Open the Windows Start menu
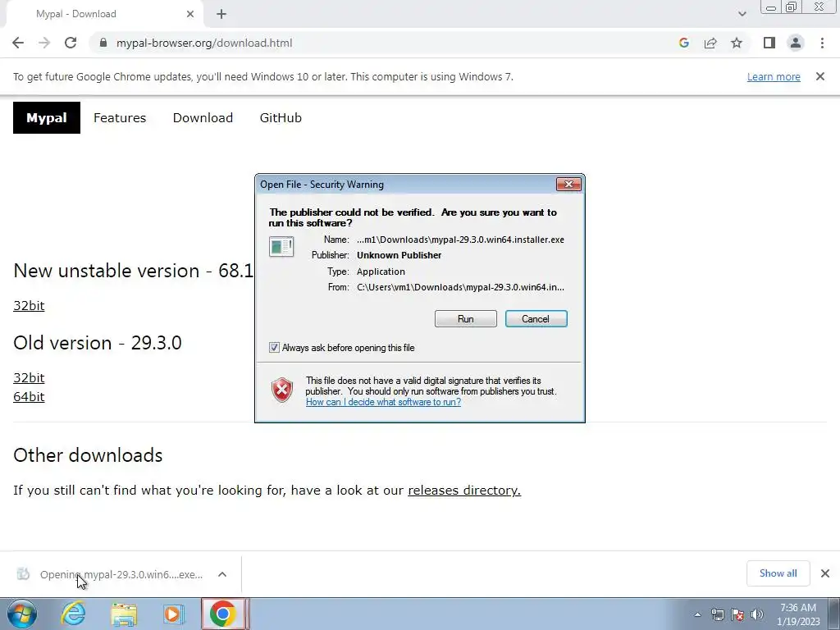 click(21, 614)
